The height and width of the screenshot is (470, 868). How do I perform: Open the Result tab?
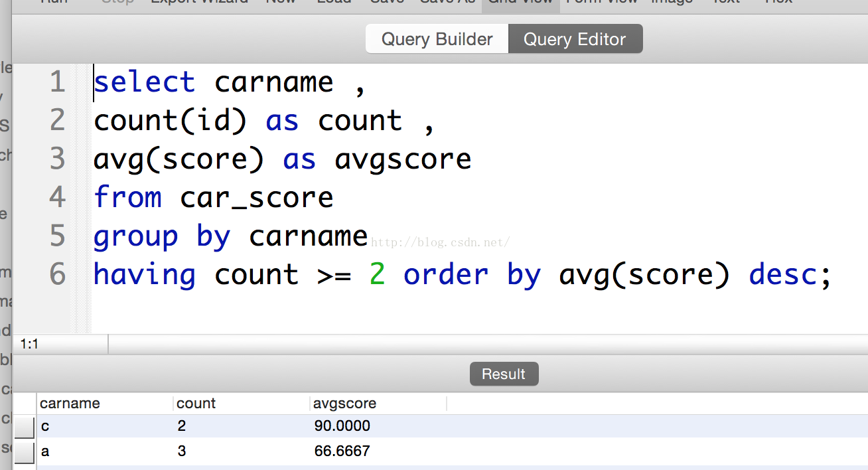(x=504, y=374)
